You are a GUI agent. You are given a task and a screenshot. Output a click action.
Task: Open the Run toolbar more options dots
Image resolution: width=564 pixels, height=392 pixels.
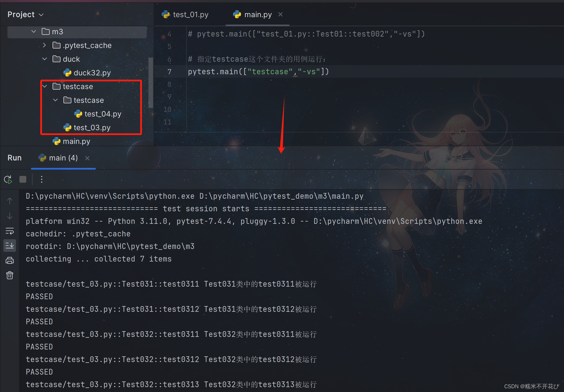(42, 179)
